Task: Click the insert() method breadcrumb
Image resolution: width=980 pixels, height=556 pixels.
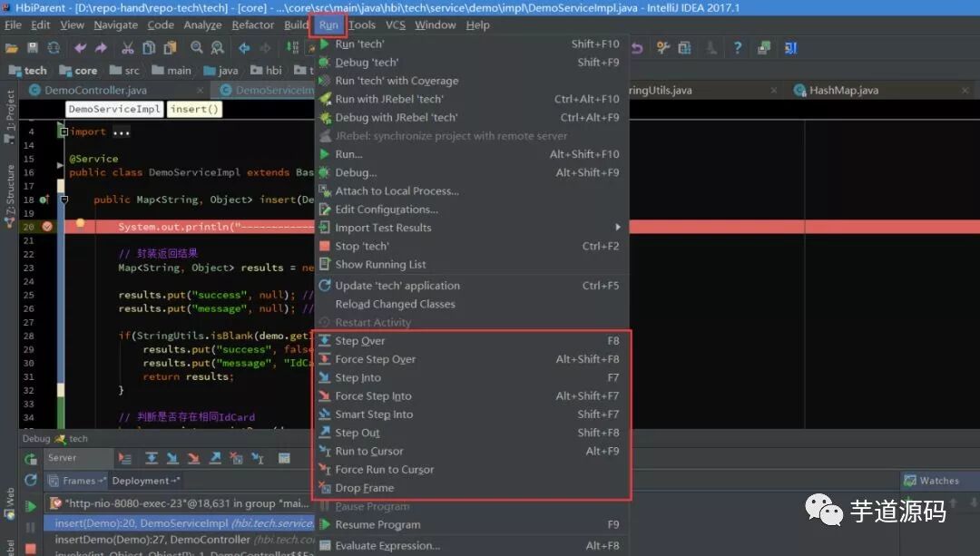Action: [194, 110]
